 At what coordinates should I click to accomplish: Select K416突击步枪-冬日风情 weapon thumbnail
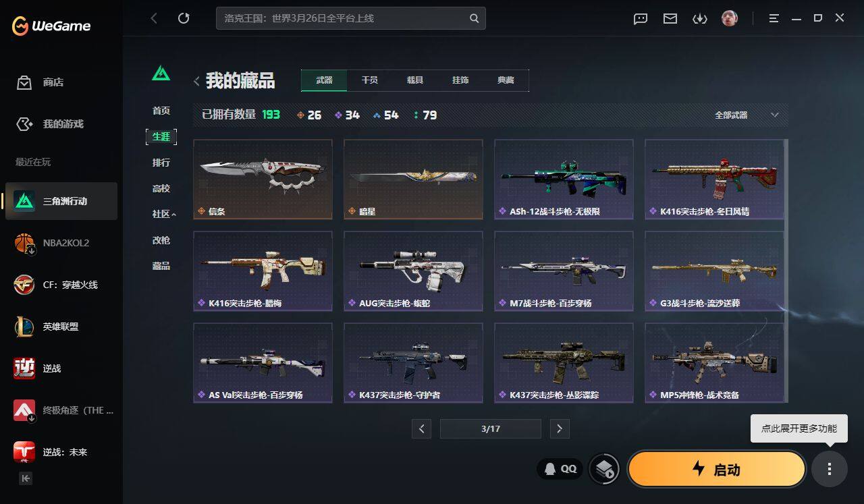point(714,179)
